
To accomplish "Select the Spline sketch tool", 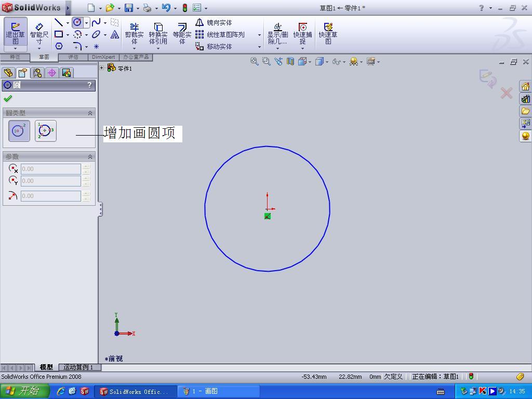I will tap(96, 23).
